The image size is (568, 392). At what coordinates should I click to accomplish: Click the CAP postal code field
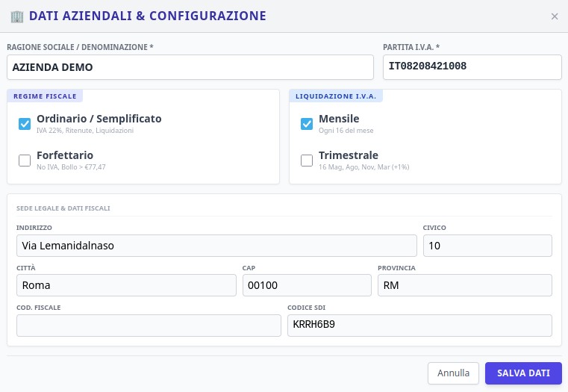307,285
